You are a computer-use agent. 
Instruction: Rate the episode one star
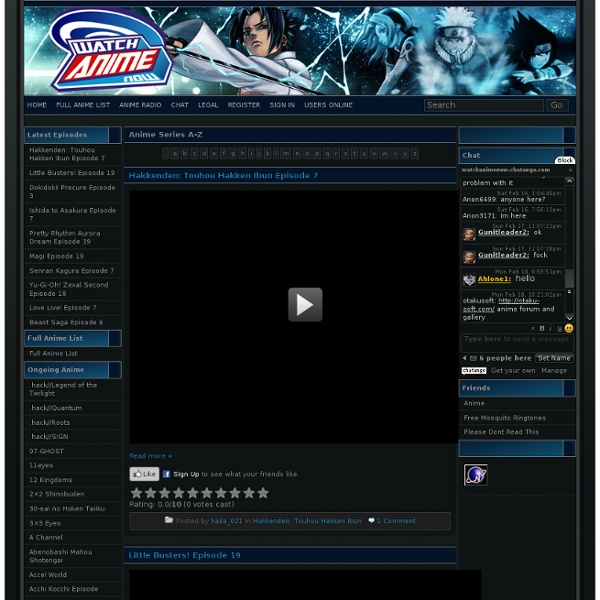click(137, 493)
